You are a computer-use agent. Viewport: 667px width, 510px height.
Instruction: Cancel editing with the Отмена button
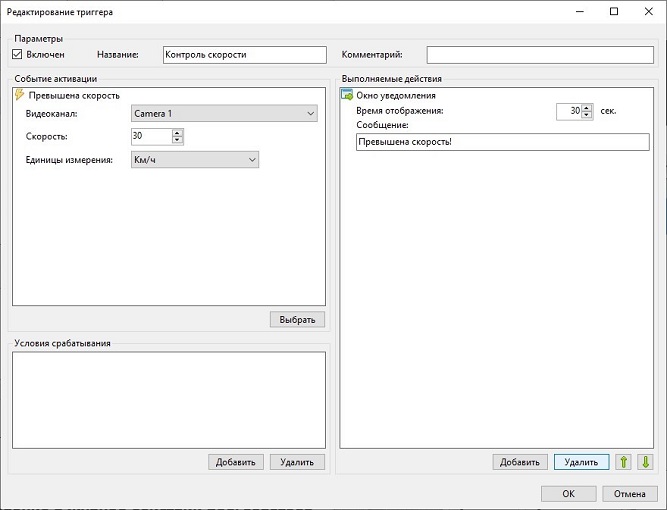[x=630, y=494]
